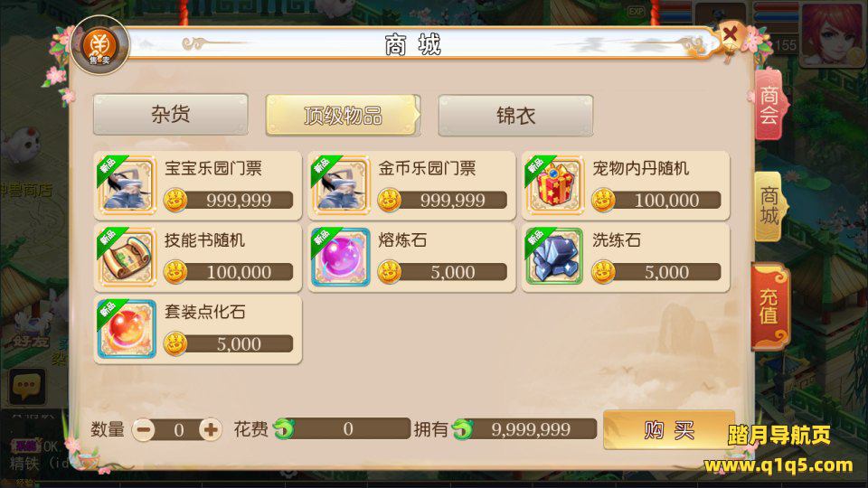The width and height of the screenshot is (868, 488).
Task: Open the 充值 recharge side tab
Action: click(769, 306)
